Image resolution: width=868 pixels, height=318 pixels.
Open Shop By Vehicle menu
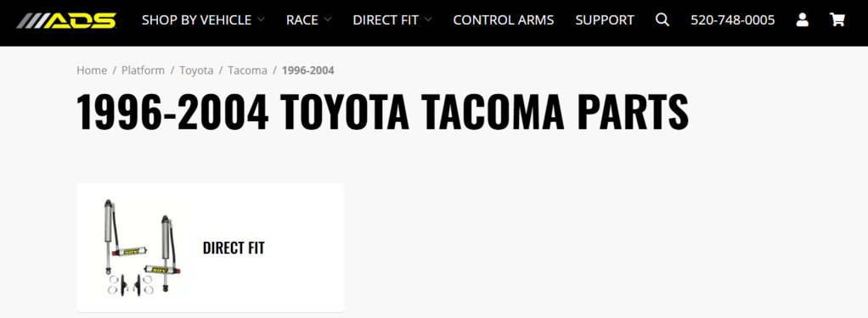click(x=196, y=20)
